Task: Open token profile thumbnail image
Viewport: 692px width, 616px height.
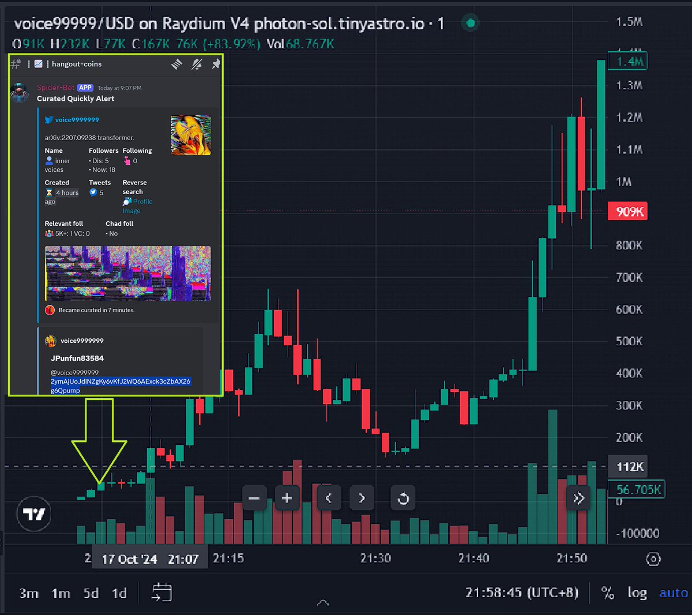Action: click(191, 135)
